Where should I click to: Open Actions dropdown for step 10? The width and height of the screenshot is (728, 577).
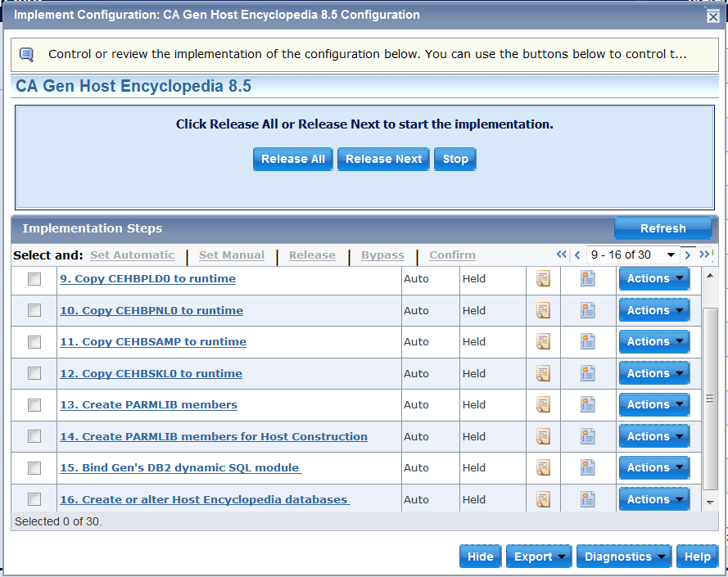pos(654,310)
